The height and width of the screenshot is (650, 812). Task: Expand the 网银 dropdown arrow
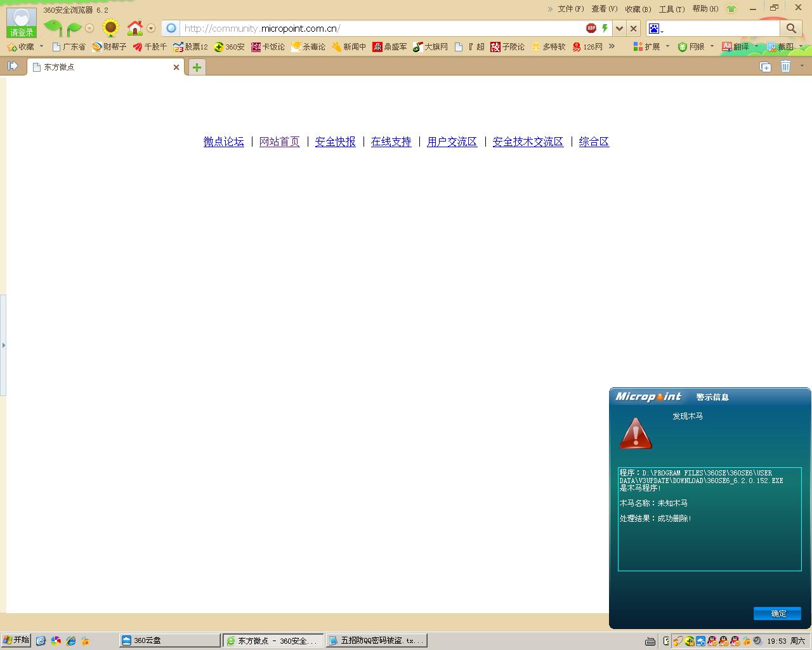click(x=712, y=46)
